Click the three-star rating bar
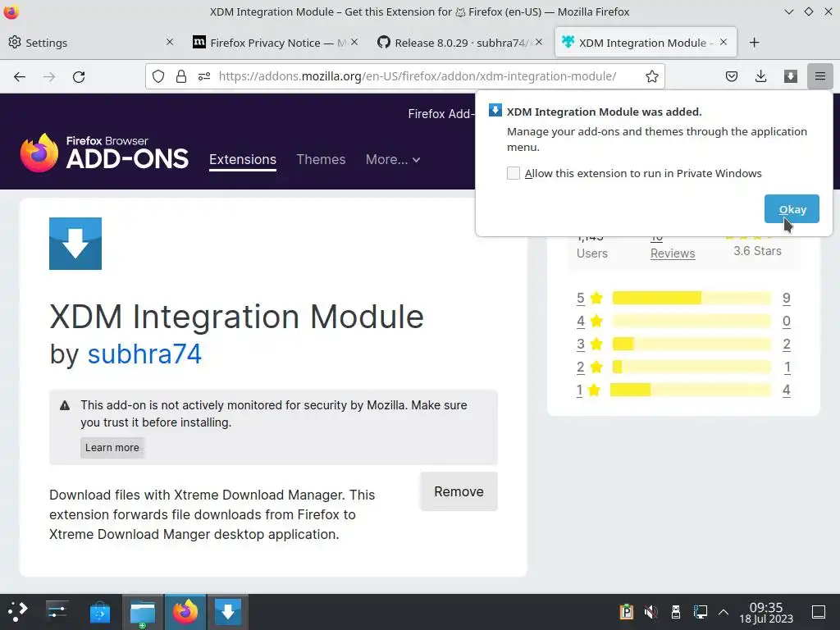Viewport: 840px width, 630px height. [692, 344]
